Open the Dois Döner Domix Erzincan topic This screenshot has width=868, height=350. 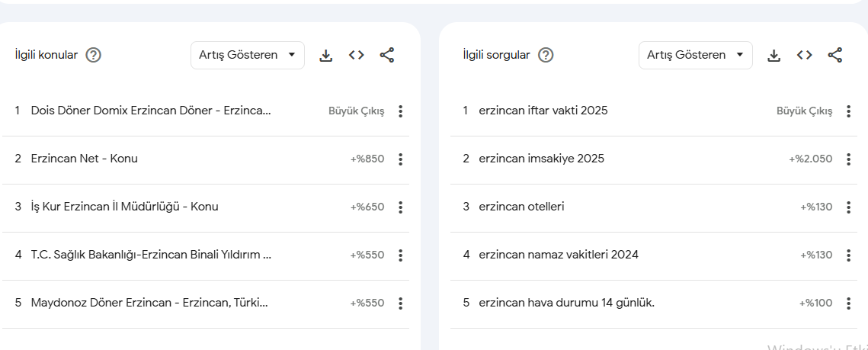pos(206,111)
